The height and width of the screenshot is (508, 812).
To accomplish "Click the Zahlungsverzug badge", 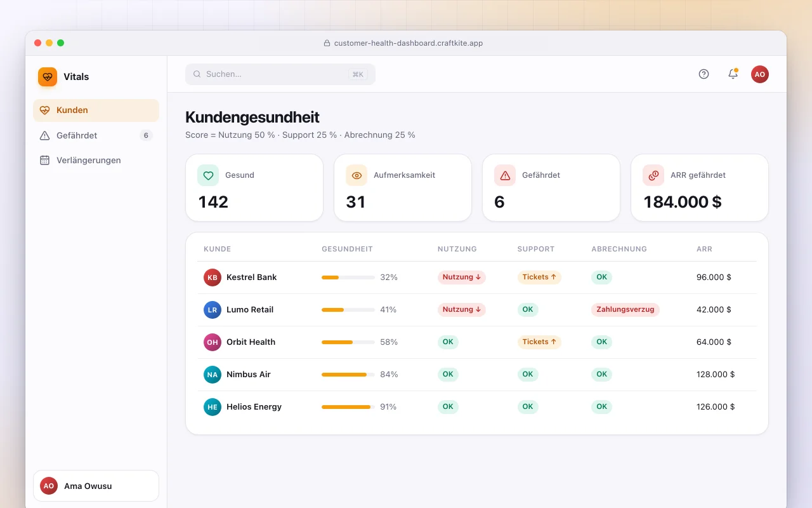I will click(625, 310).
